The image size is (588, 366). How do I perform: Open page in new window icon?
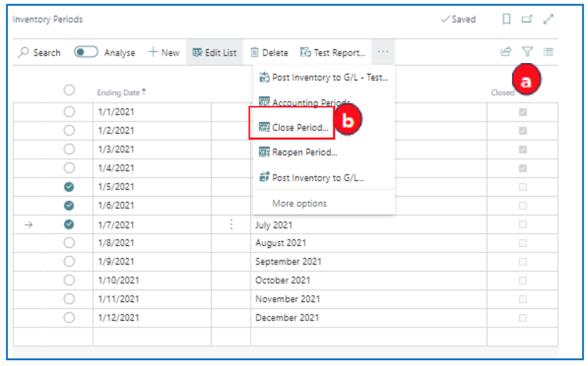tap(526, 19)
